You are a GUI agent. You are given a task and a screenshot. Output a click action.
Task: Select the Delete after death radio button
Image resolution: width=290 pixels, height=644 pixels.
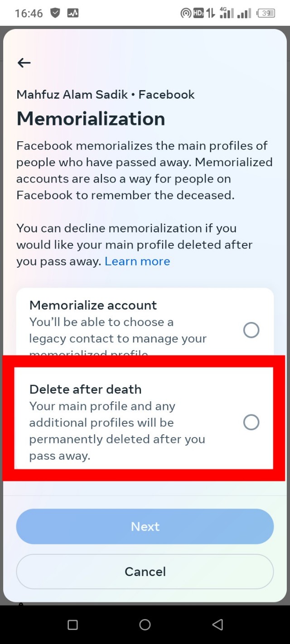coord(251,422)
